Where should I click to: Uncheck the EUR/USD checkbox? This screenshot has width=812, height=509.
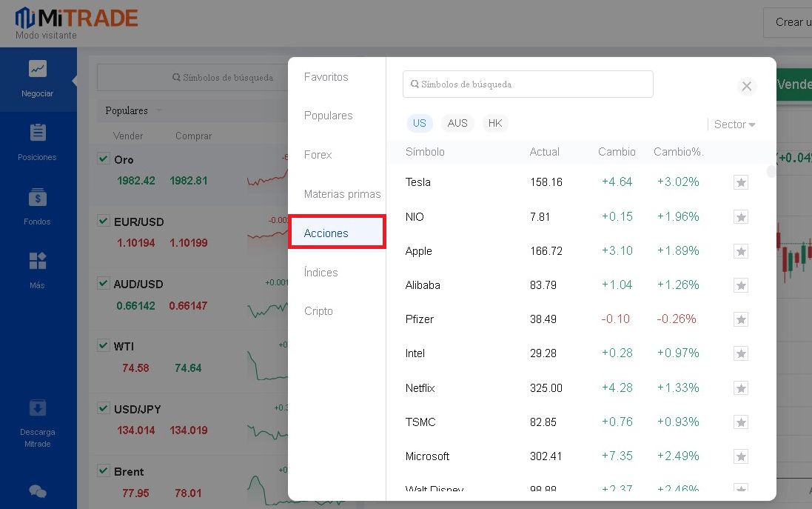(x=103, y=221)
